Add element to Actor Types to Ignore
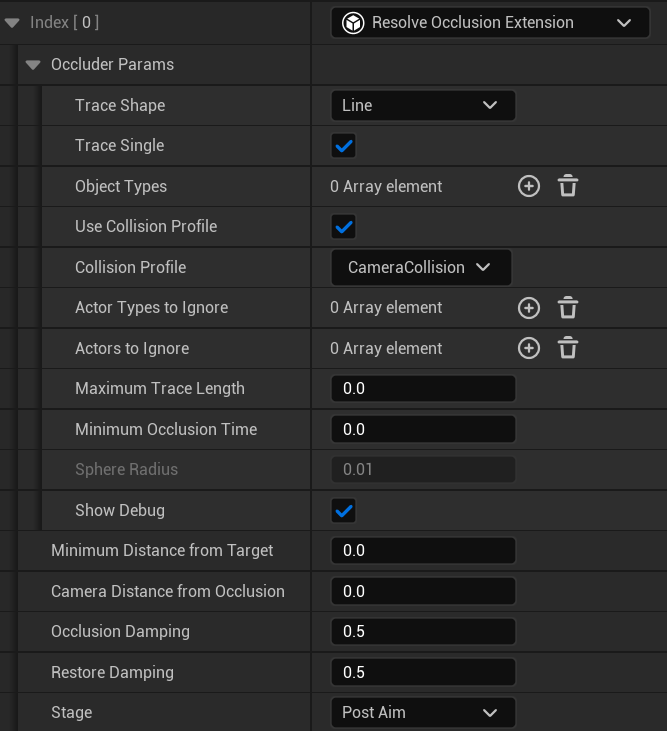Image resolution: width=667 pixels, height=731 pixels. [x=528, y=308]
